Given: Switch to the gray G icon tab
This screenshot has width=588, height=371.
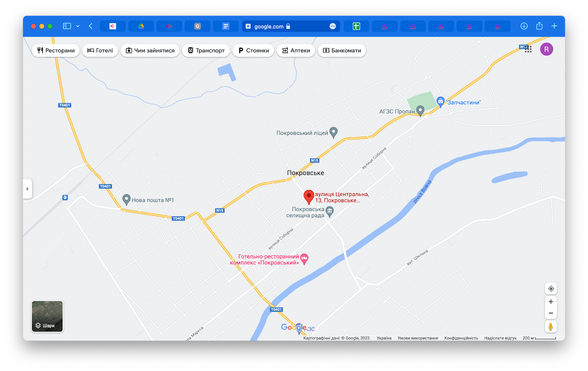Looking at the screenshot, I should (197, 26).
